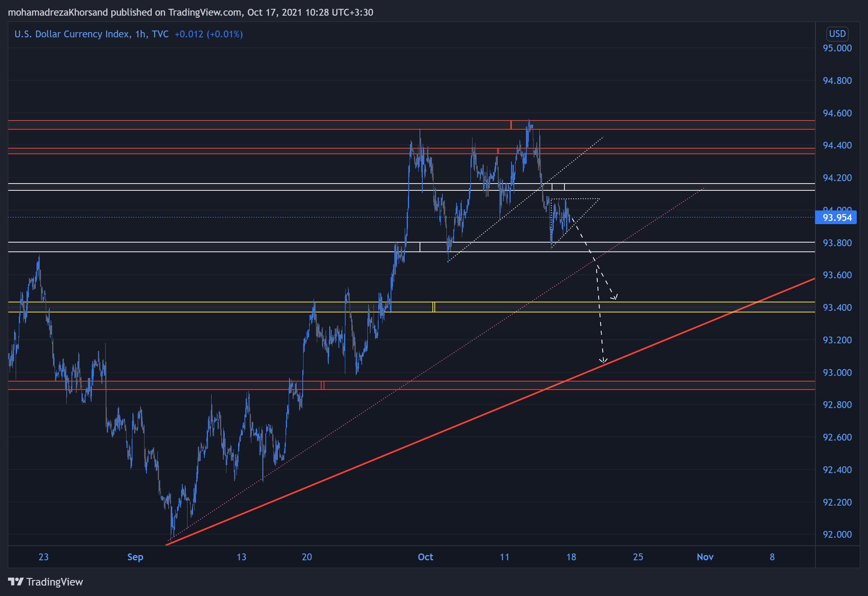Screen dimensions: 868x596
Task: Click the 95.000 price axis label
Action: click(837, 48)
